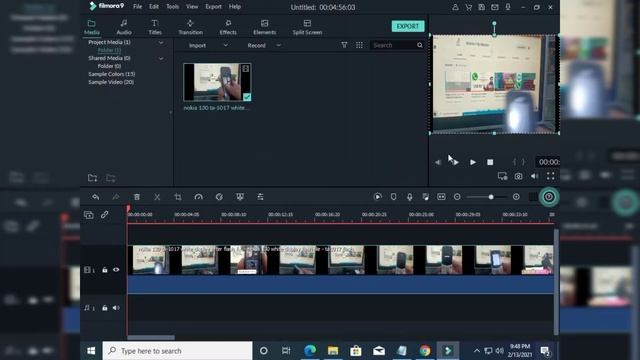Select Folder (0) under Shared Media
Screen dimensions: 640x360
point(109,66)
